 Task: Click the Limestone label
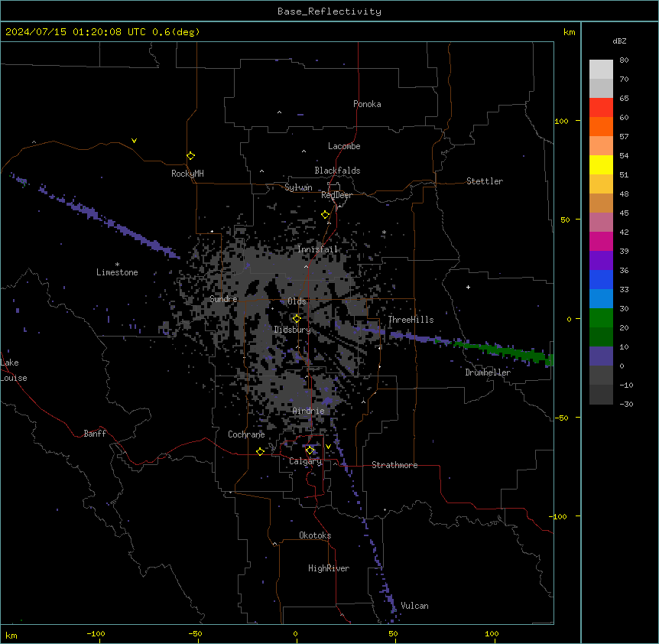[117, 272]
